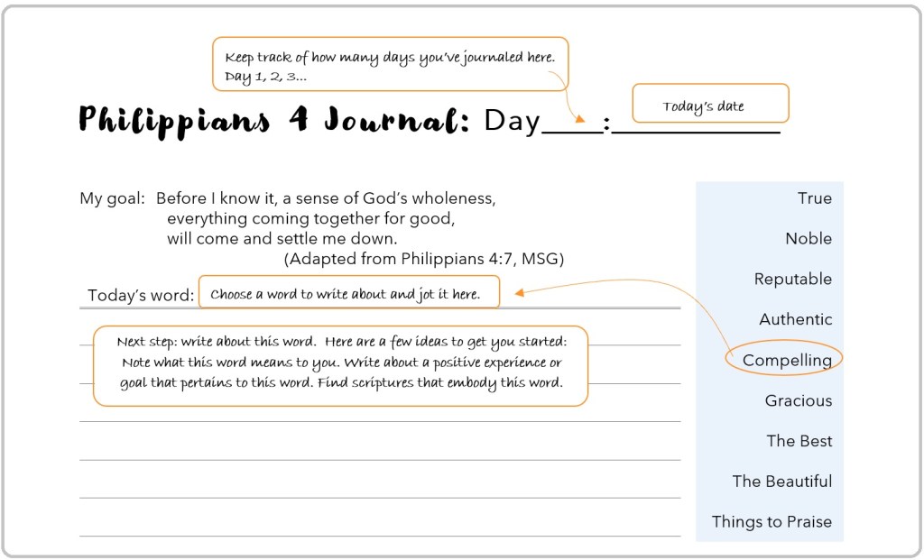Select the word Noble in sidebar
The image size is (924, 560).
pyautogui.click(x=808, y=239)
